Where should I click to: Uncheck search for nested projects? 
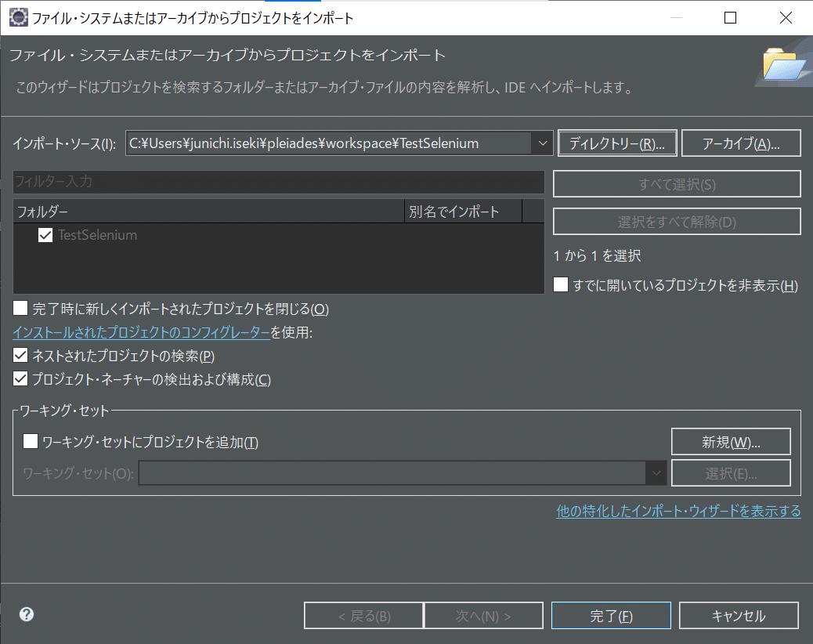coord(20,355)
